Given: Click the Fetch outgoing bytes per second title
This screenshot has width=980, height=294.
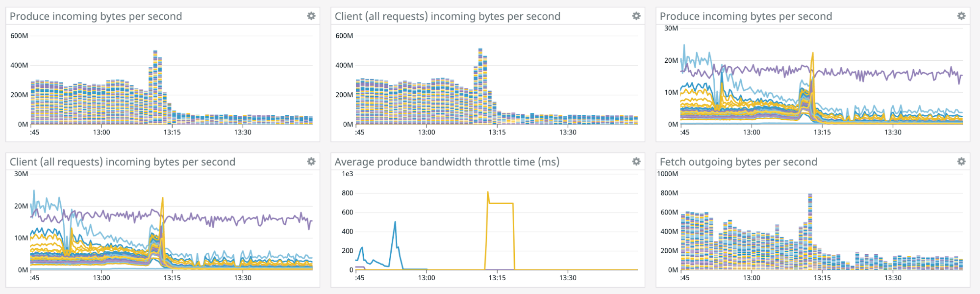Looking at the screenshot, I should 738,162.
